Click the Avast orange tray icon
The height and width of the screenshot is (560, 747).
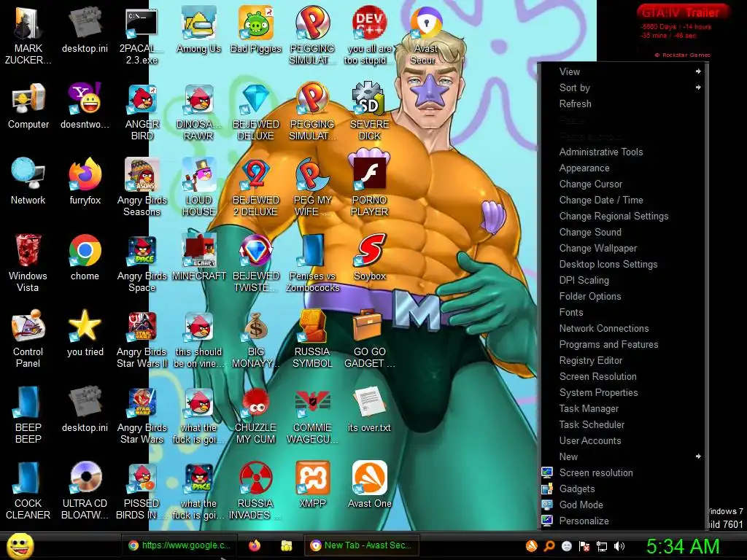coord(531,546)
